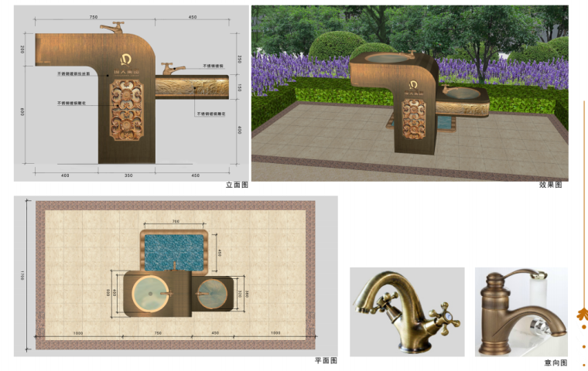Click the 350 dimension below the elevation column

[128, 175]
